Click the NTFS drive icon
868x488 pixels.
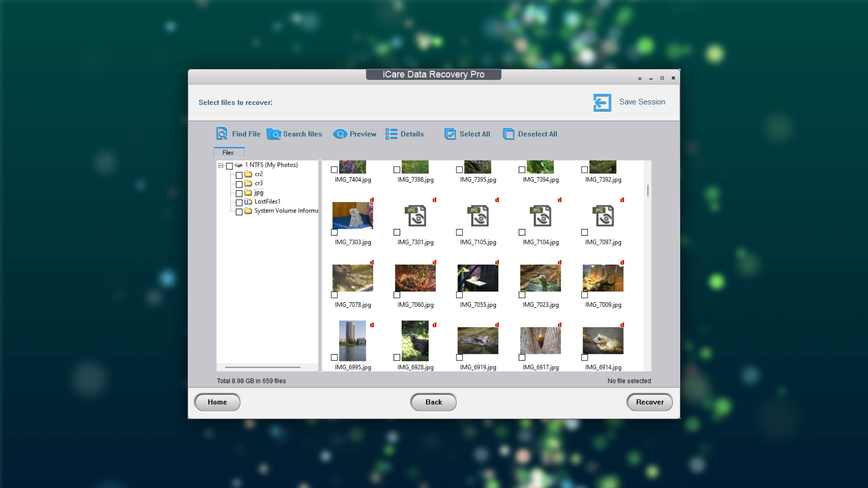pos(238,165)
